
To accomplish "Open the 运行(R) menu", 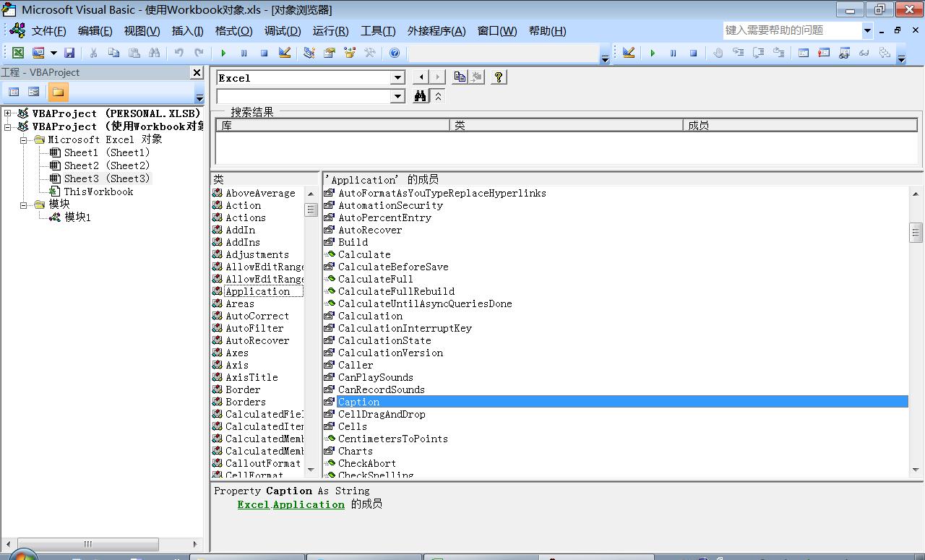I will (330, 30).
